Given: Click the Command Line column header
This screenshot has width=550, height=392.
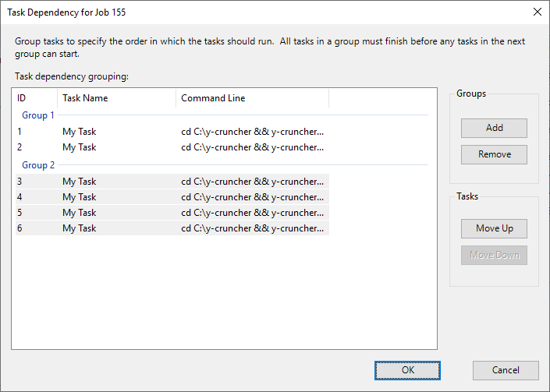Looking at the screenshot, I should pos(252,98).
